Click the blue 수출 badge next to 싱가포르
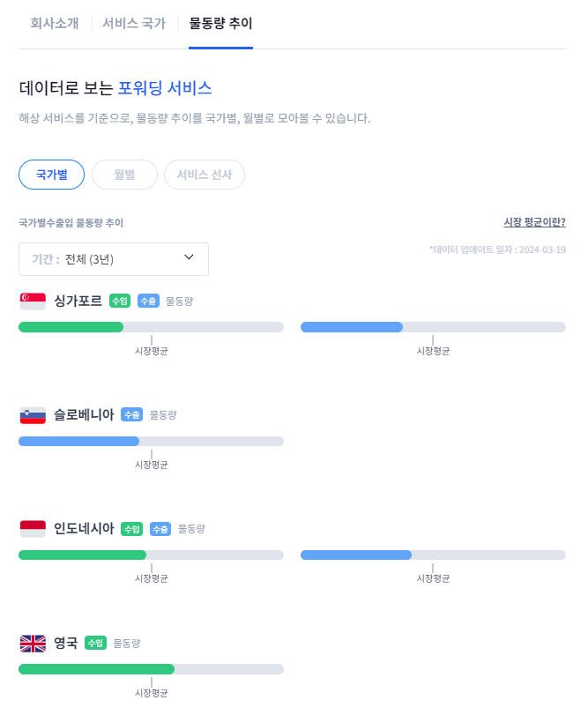This screenshot has width=588, height=715. 148,301
